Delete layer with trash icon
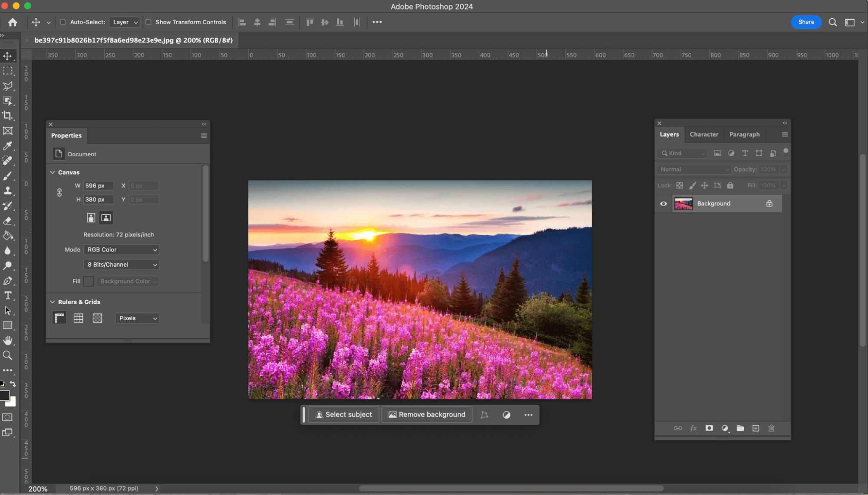This screenshot has width=868, height=495. 771,428
